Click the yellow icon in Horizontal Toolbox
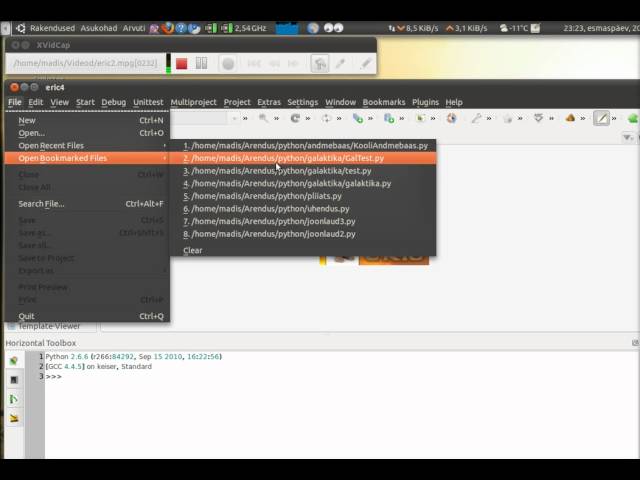 tap(14, 418)
